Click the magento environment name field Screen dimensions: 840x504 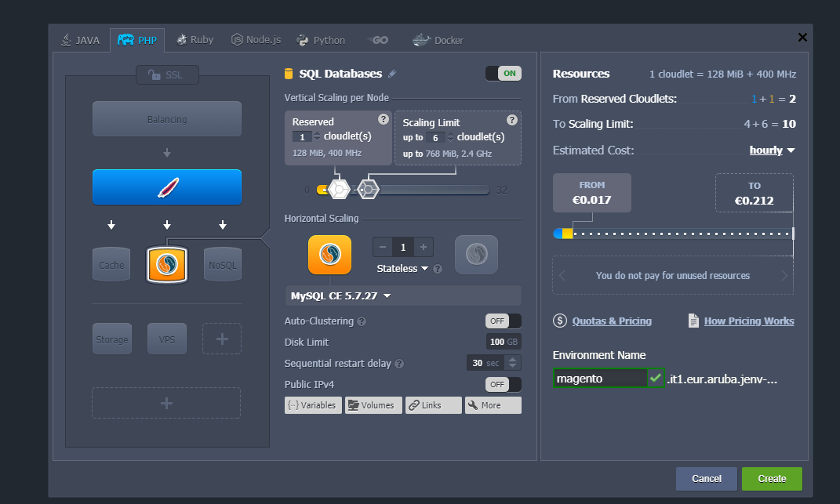(x=600, y=378)
